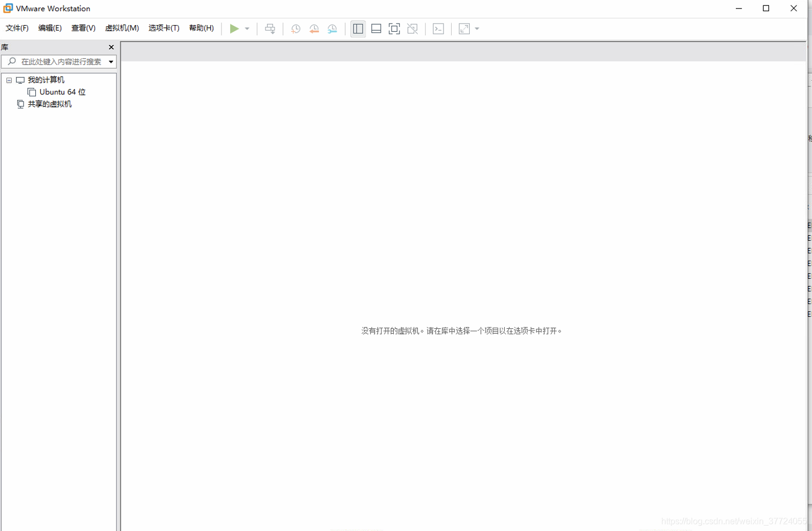Open the 虚拟机(M) menu
812x531 pixels.
122,28
